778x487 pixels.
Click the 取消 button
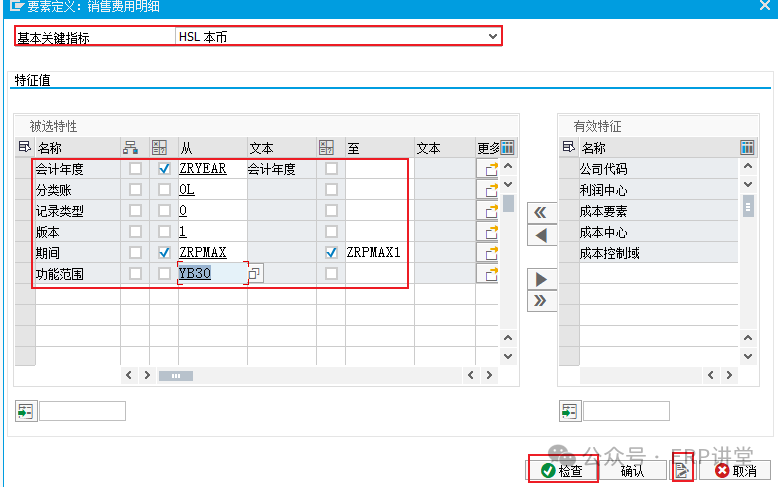(x=735, y=471)
